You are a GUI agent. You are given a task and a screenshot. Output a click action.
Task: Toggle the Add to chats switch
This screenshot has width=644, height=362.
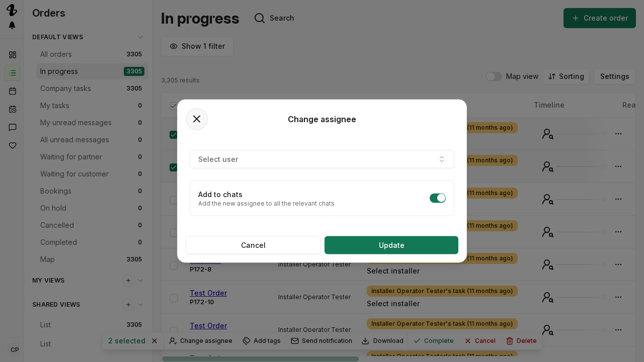pos(438,198)
